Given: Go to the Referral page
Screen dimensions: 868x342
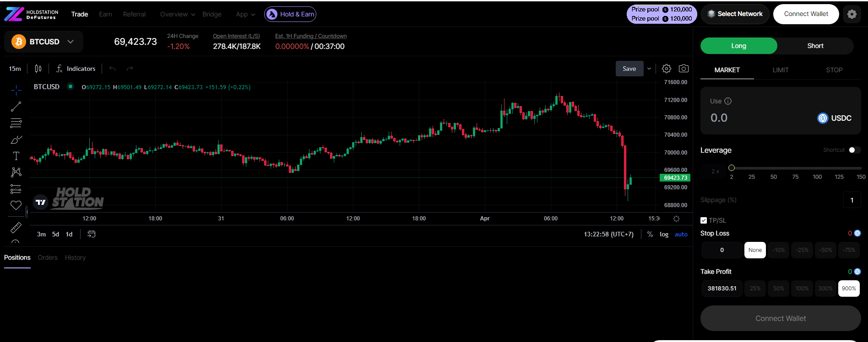Looking at the screenshot, I should click(134, 14).
